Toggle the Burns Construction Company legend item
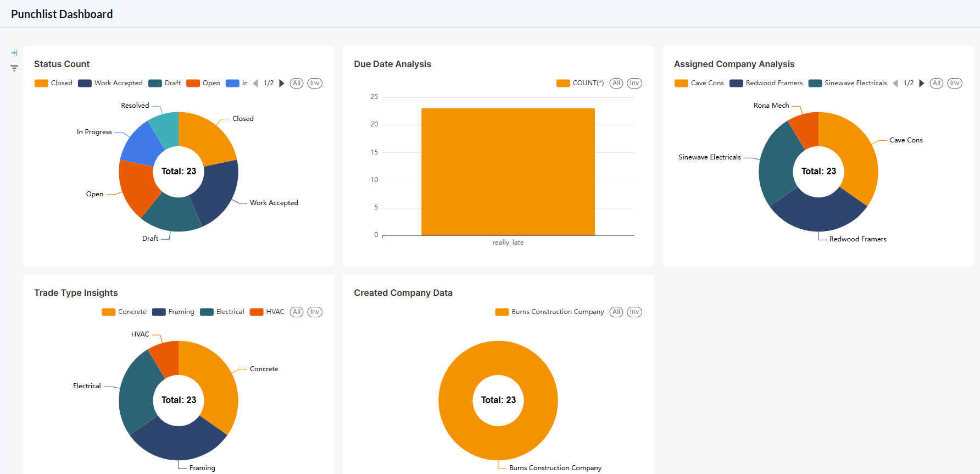 [x=549, y=312]
